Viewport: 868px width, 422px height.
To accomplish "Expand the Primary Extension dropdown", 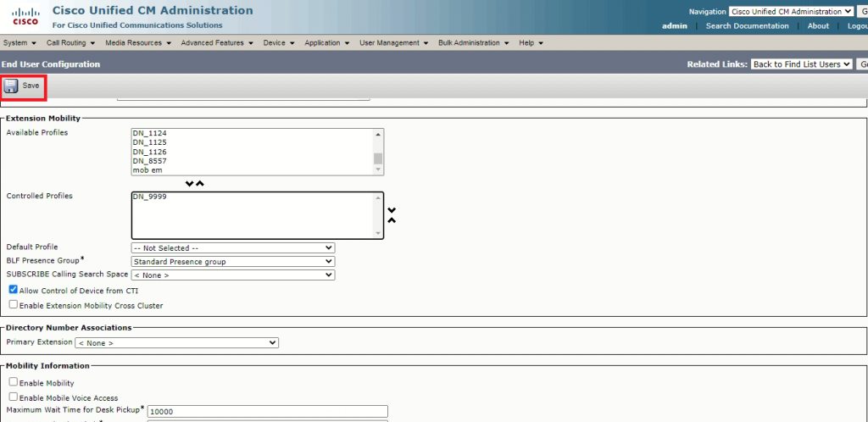I will click(x=176, y=342).
